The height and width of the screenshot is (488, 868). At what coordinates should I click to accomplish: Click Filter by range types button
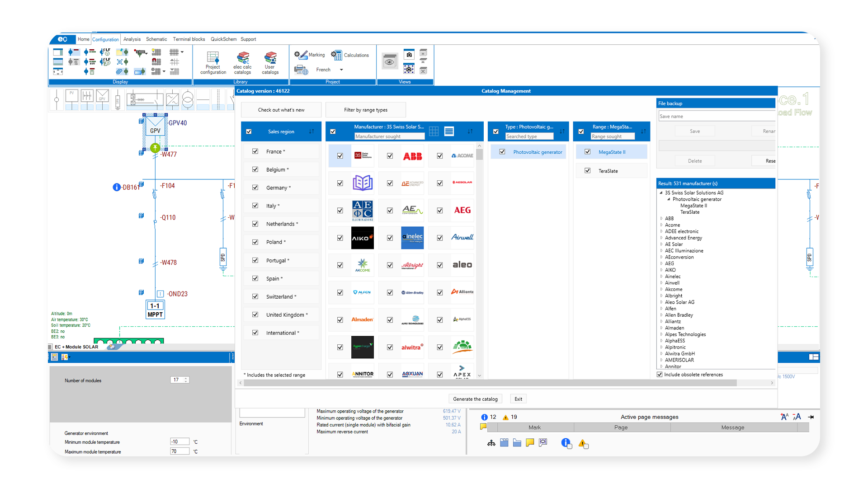pos(365,110)
